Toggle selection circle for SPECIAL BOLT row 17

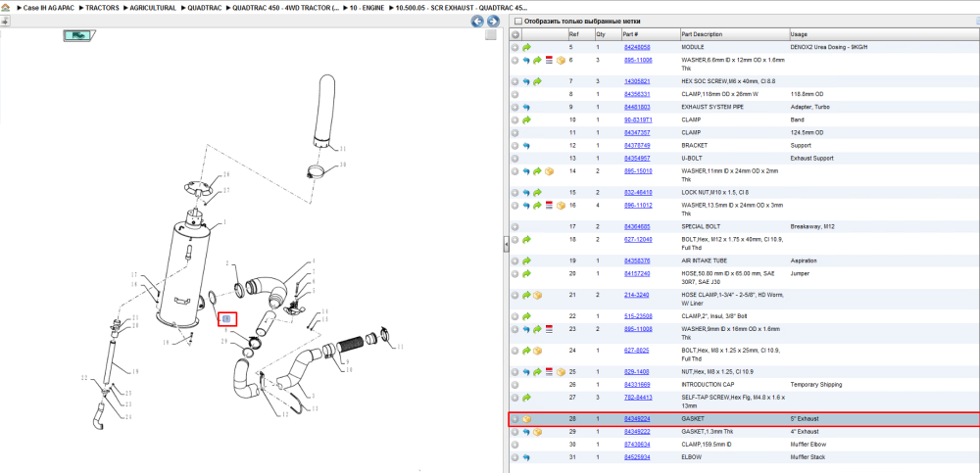pos(515,226)
